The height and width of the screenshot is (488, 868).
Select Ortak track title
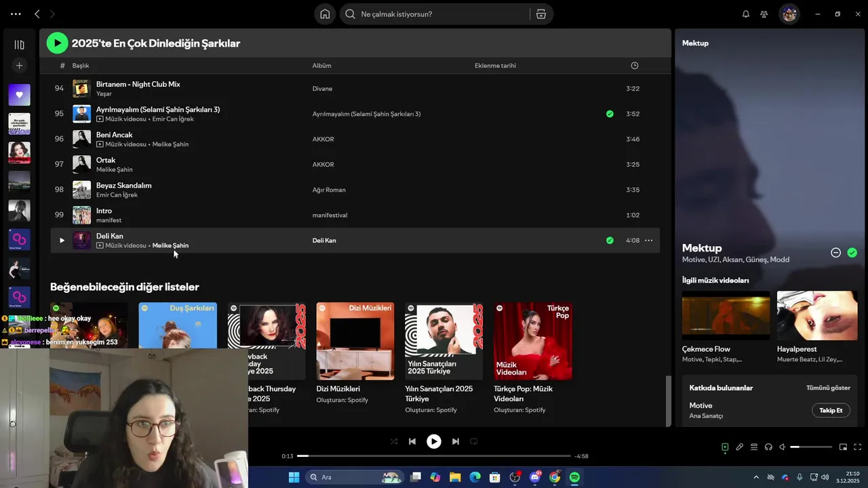(x=106, y=160)
